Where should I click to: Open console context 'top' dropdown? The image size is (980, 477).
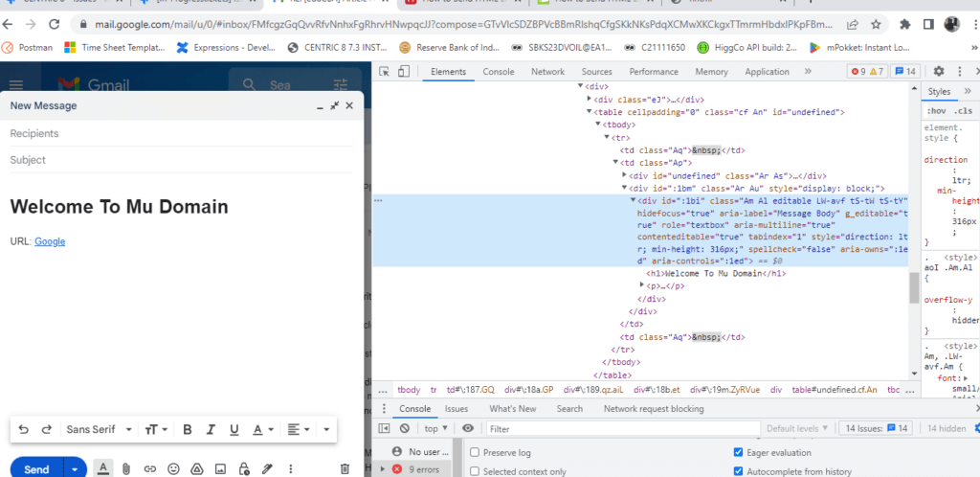coord(435,429)
